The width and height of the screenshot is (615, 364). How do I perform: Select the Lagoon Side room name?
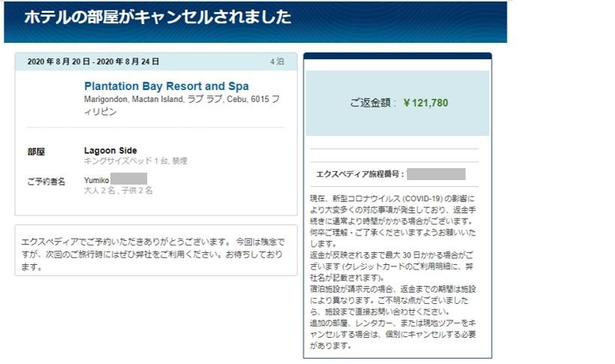tap(110, 151)
